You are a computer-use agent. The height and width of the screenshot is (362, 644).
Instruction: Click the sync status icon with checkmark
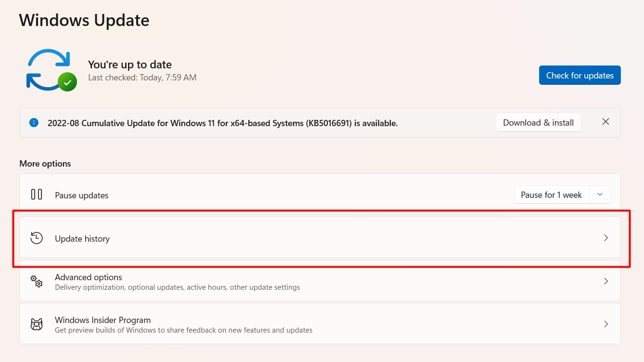pos(52,70)
